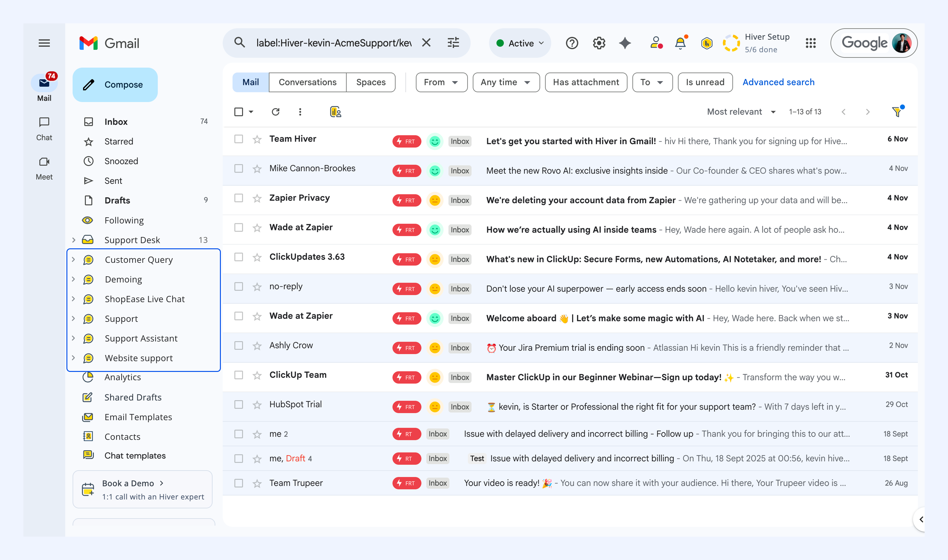Viewport: 948px width, 560px height.
Task: Open the Gemini sparkle icon
Action: (625, 43)
